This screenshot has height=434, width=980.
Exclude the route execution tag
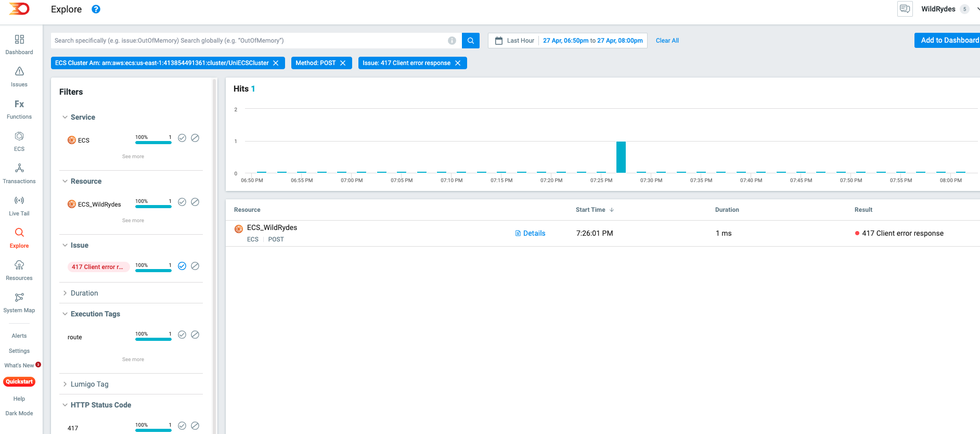coord(195,335)
